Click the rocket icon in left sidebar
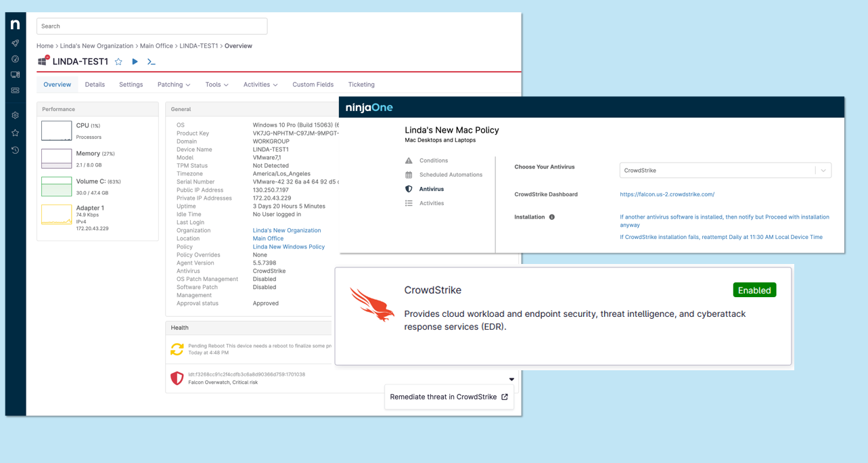The image size is (868, 463). (x=15, y=43)
